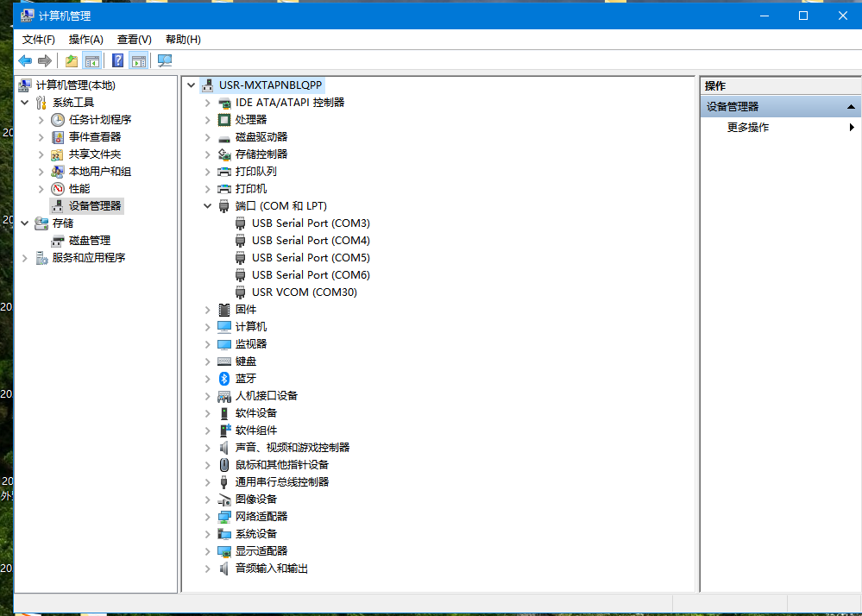Collapse the 设备管理器 actions section header
Image resolution: width=862 pixels, height=616 pixels.
pos(851,107)
